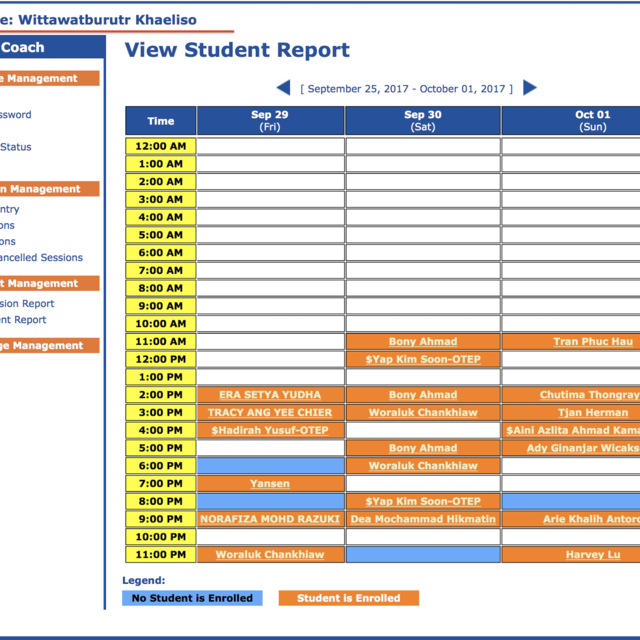The image size is (640, 640).
Task: Select empty blue Friday 6:00 PM slot
Action: click(x=271, y=466)
